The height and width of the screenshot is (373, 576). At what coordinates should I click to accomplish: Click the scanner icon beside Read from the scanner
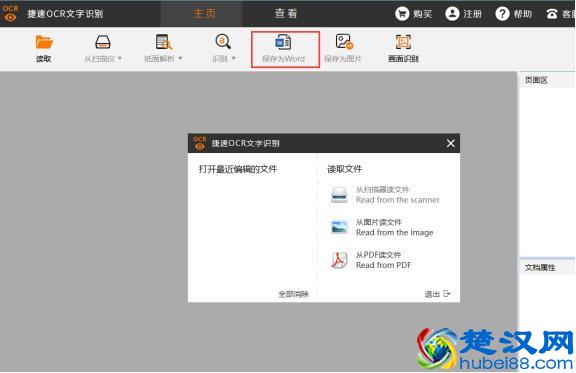pyautogui.click(x=339, y=194)
